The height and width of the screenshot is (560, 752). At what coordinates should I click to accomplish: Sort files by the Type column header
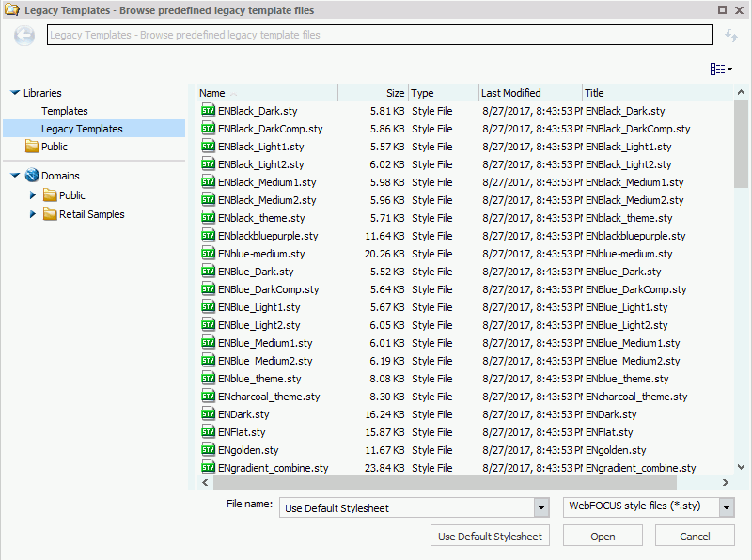click(444, 93)
